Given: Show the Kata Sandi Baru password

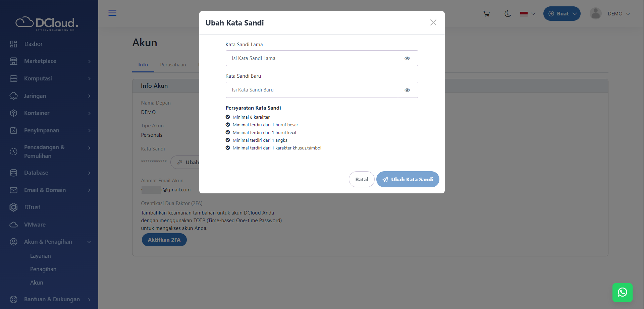Looking at the screenshot, I should click(x=407, y=90).
